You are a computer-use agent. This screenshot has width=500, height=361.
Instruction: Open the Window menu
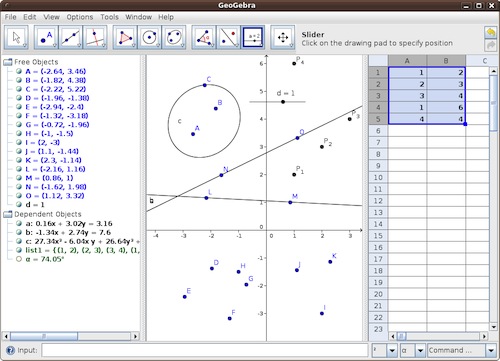(138, 17)
